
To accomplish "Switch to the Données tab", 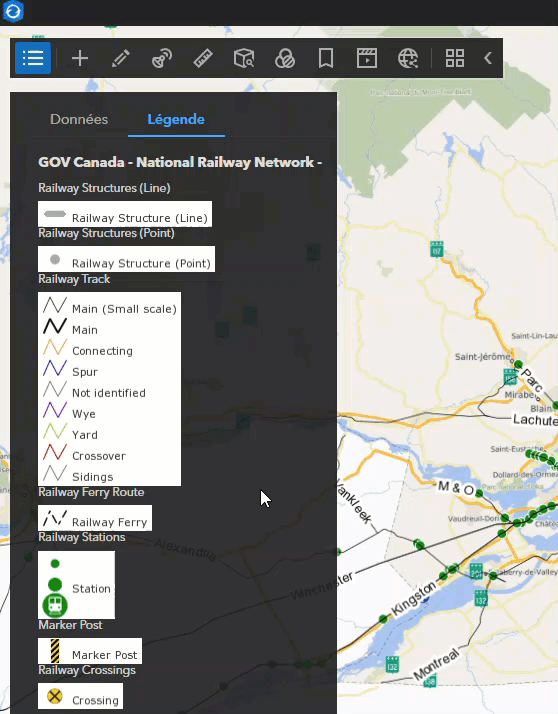I will (x=79, y=119).
